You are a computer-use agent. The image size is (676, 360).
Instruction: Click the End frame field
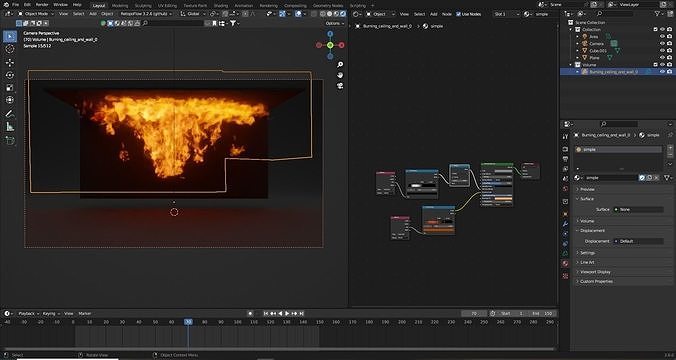point(542,313)
